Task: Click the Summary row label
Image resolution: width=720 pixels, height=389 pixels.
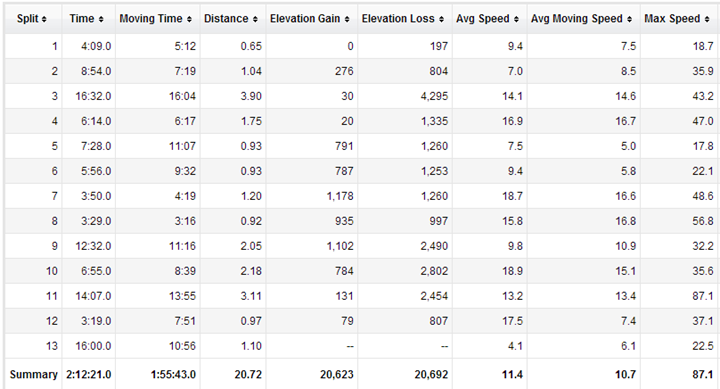Action: (34, 374)
